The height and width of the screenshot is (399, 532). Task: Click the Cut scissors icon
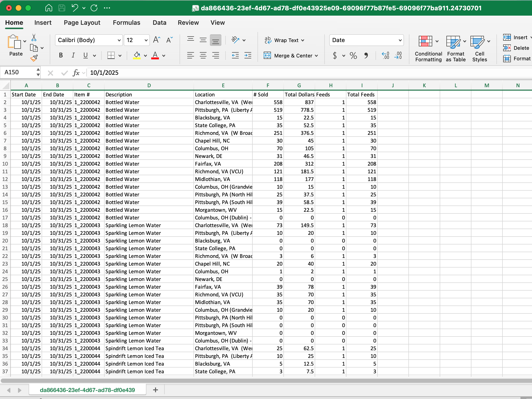point(34,37)
